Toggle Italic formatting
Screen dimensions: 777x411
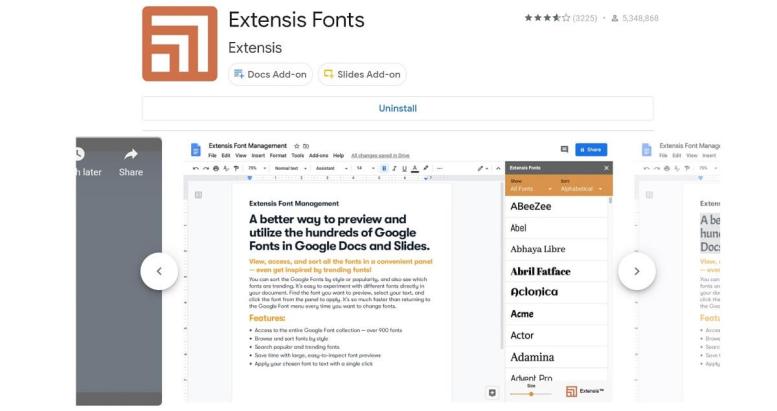point(394,169)
